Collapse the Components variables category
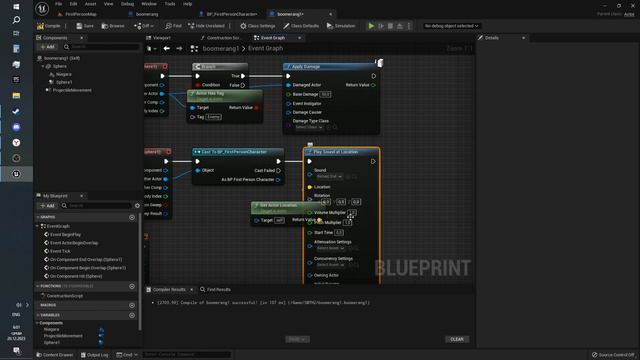Viewport: 640px width, 360px height. [x=37, y=323]
